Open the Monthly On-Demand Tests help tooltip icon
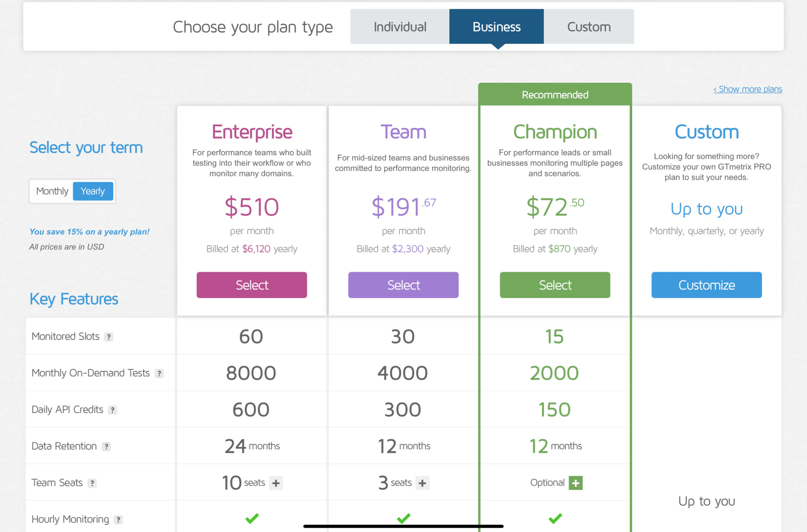This screenshot has width=807, height=532. click(x=159, y=373)
